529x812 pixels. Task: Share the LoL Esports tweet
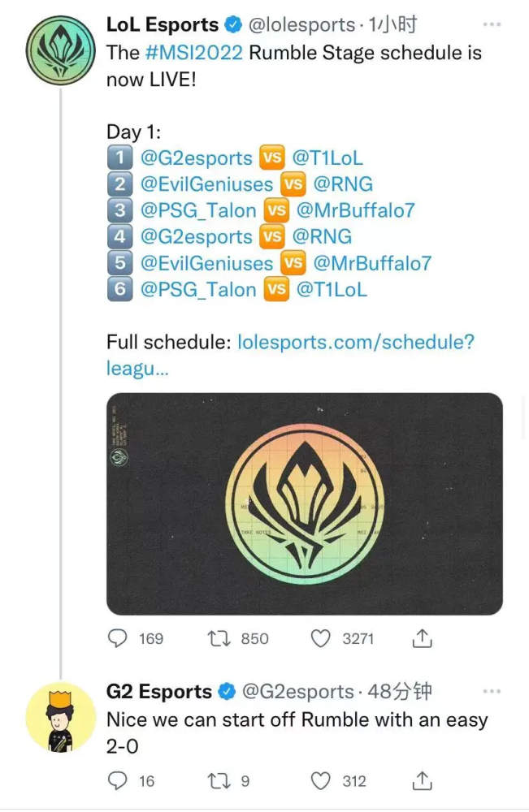[422, 639]
